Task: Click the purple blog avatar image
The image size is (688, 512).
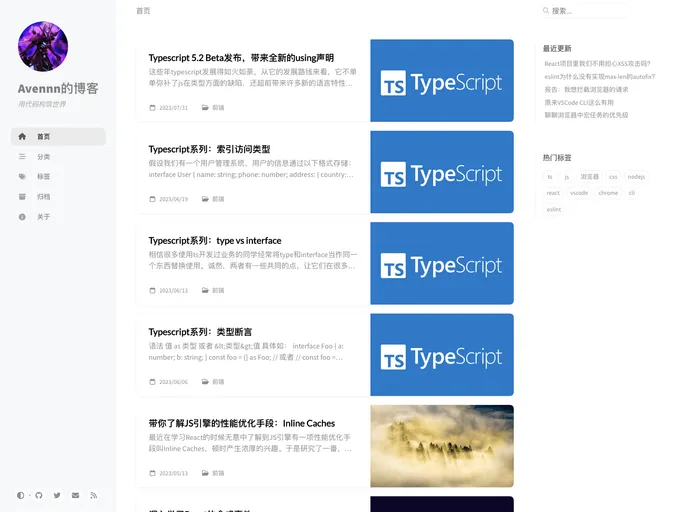Action: coord(43,47)
